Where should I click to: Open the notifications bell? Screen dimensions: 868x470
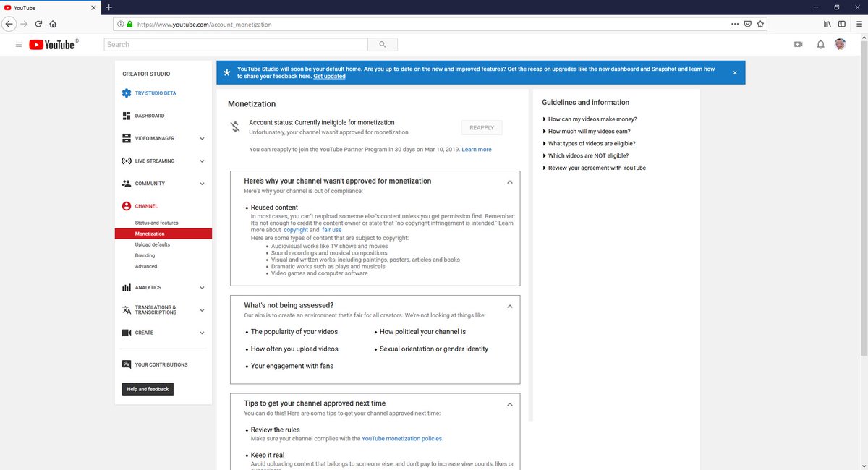tap(820, 45)
